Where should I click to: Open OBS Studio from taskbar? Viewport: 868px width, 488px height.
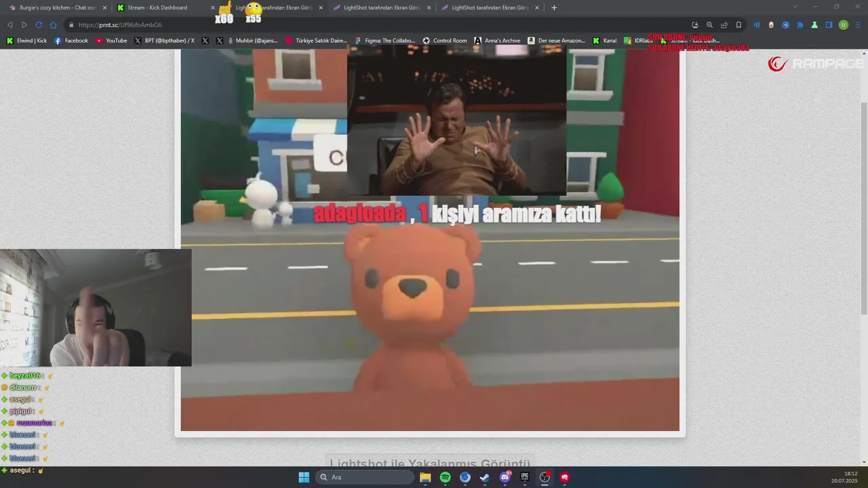click(545, 477)
